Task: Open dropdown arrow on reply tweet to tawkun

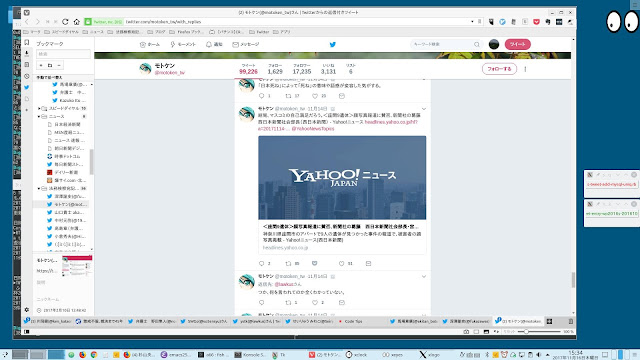Action: 424,277
